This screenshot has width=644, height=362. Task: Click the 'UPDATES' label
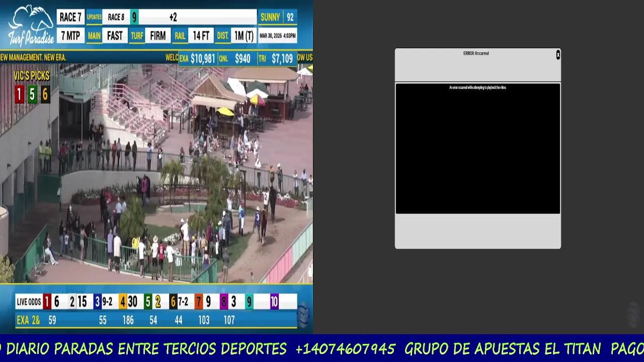coord(94,18)
